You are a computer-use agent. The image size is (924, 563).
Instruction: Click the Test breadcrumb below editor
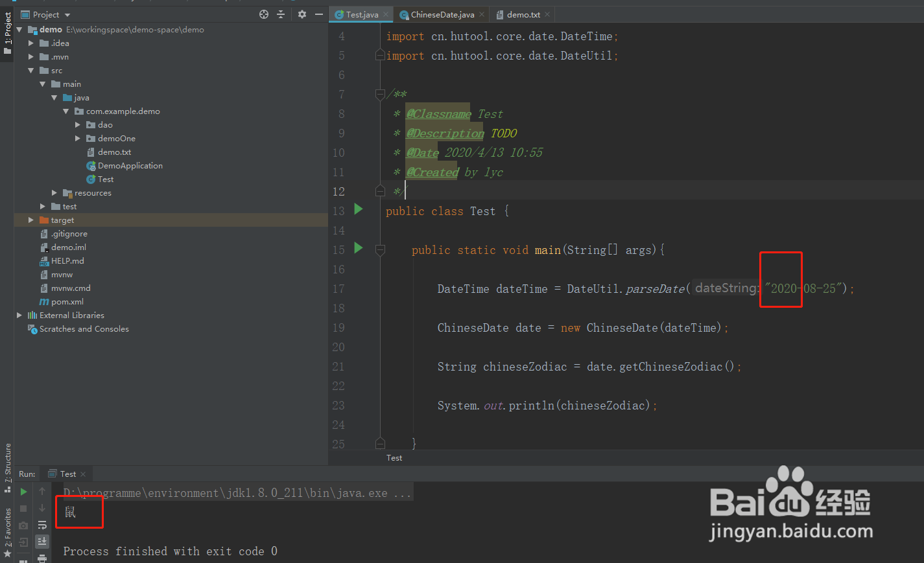coord(394,458)
